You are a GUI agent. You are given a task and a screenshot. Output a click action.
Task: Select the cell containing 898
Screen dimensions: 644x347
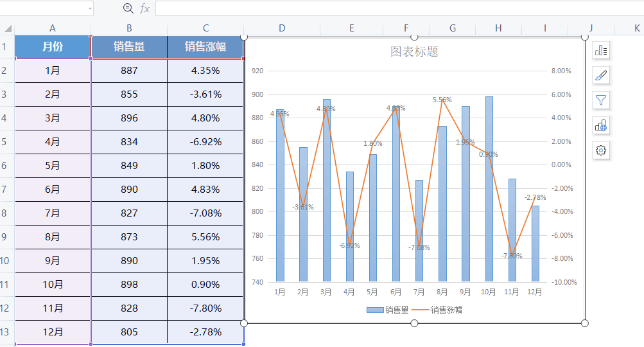129,285
